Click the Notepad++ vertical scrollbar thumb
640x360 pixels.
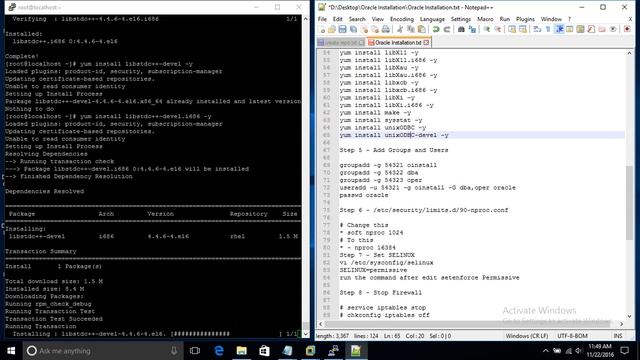point(629,203)
